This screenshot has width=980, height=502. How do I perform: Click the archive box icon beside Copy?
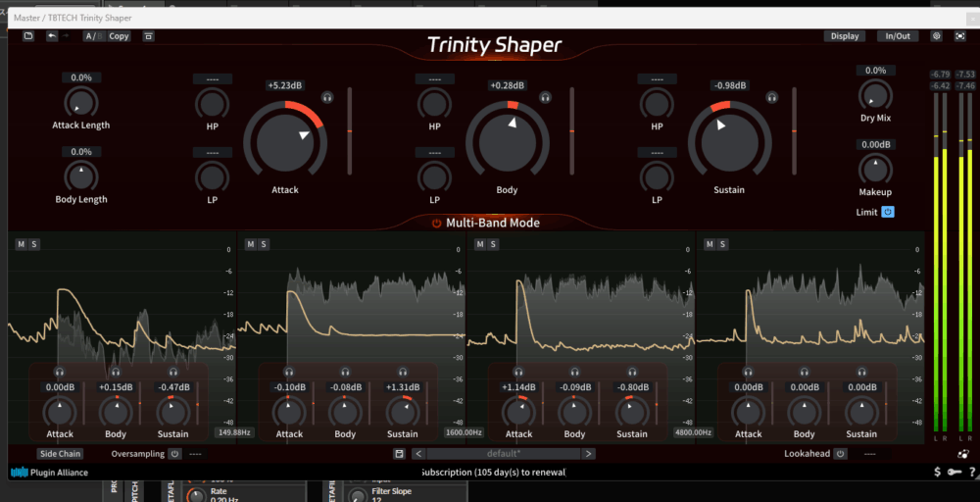(148, 36)
